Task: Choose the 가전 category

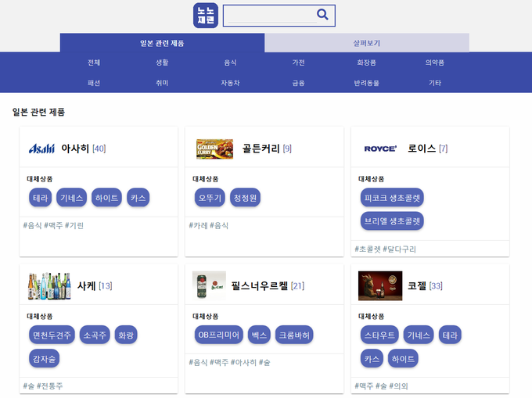Action: pyautogui.click(x=299, y=63)
